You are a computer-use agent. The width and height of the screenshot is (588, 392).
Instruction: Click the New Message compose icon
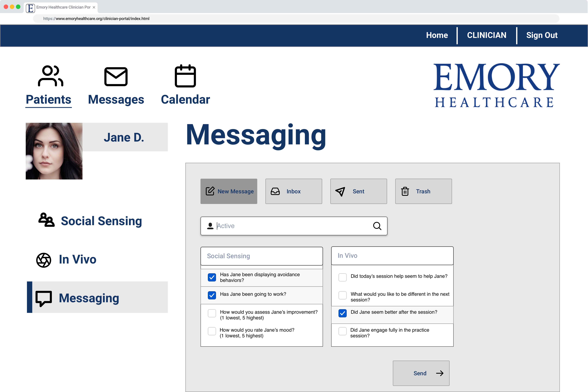tap(210, 191)
